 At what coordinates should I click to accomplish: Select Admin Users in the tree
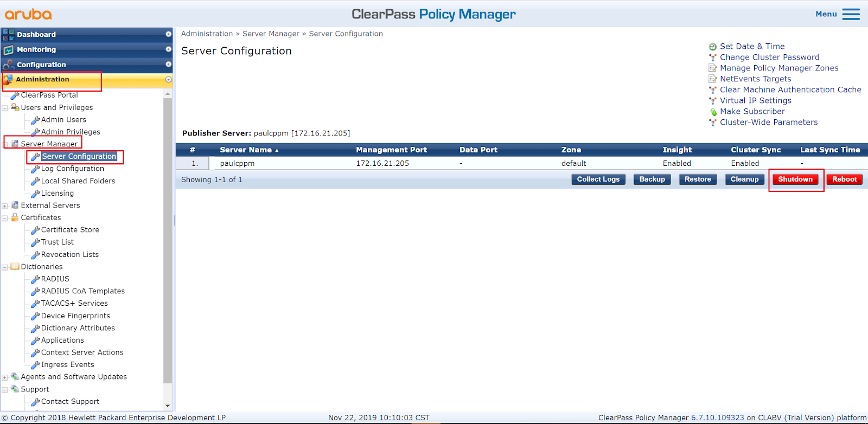[63, 120]
